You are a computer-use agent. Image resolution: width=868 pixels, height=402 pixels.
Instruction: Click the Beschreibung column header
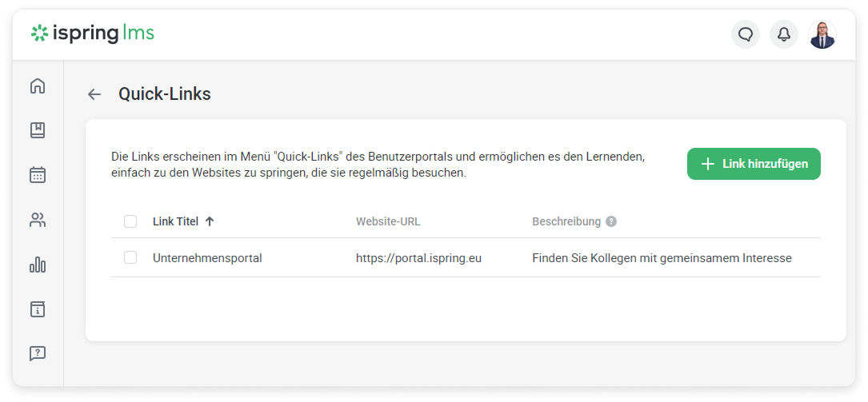(566, 221)
